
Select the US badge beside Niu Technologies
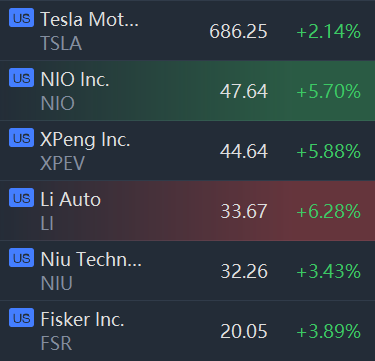tap(21, 258)
